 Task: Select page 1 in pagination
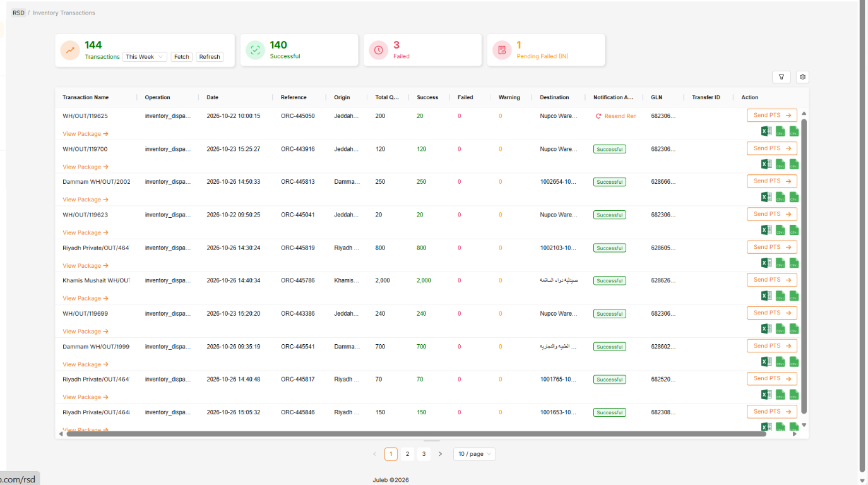391,454
